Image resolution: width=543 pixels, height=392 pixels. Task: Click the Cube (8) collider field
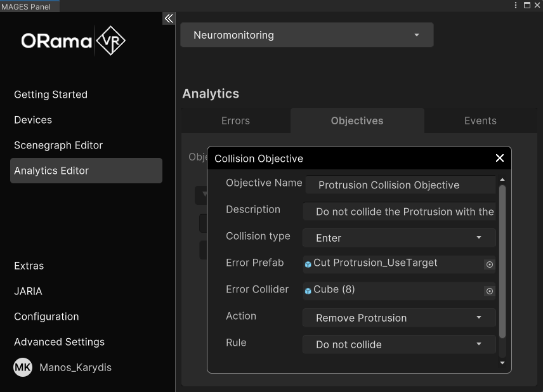pos(393,290)
